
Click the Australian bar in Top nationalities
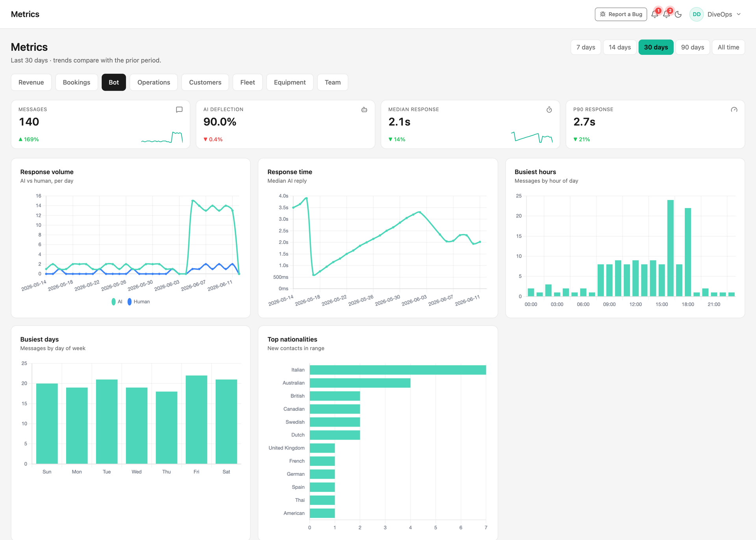(360, 383)
